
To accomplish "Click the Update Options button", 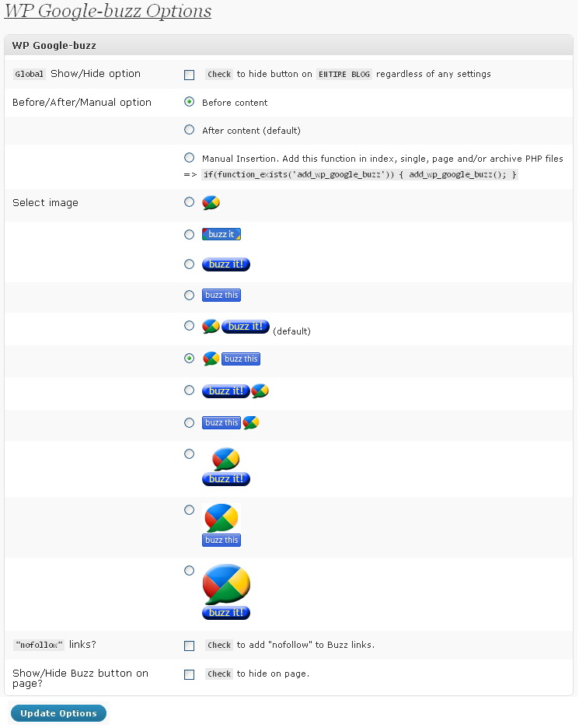I will pos(58,713).
